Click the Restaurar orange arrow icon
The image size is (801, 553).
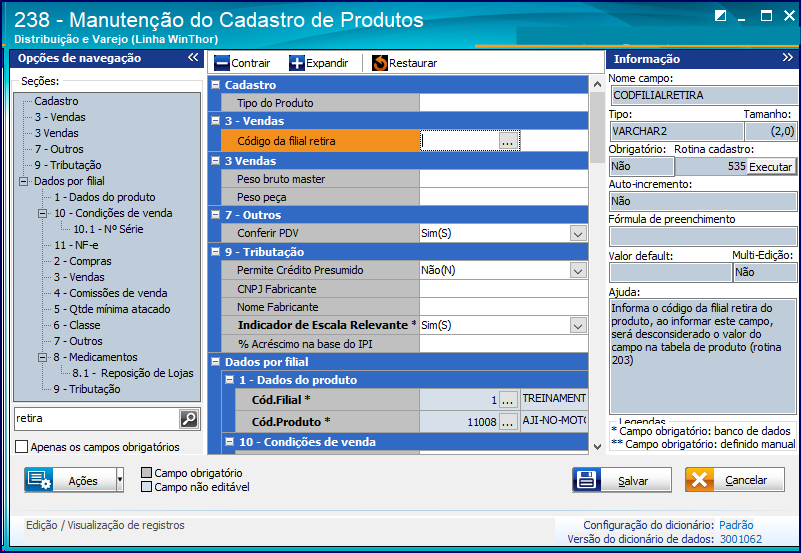pyautogui.click(x=380, y=63)
